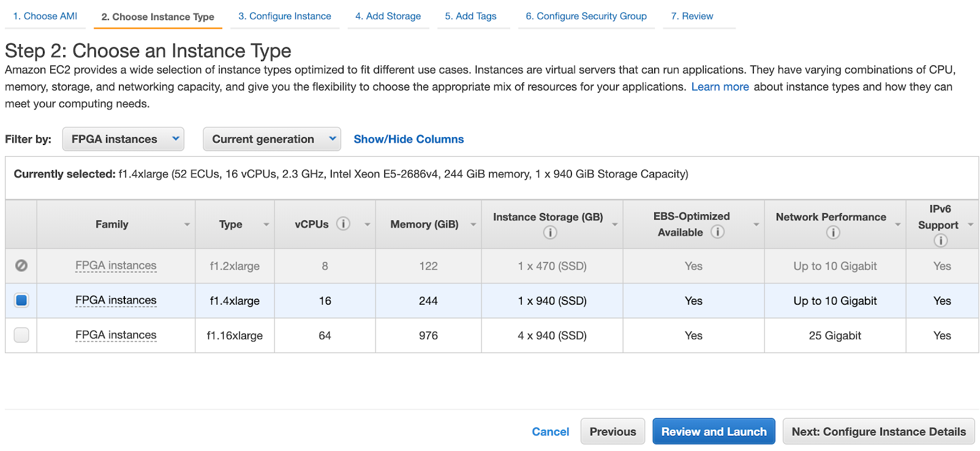Image resolution: width=980 pixels, height=451 pixels.
Task: Click the disabled icon on the f1.2xlarge row
Action: tap(21, 266)
